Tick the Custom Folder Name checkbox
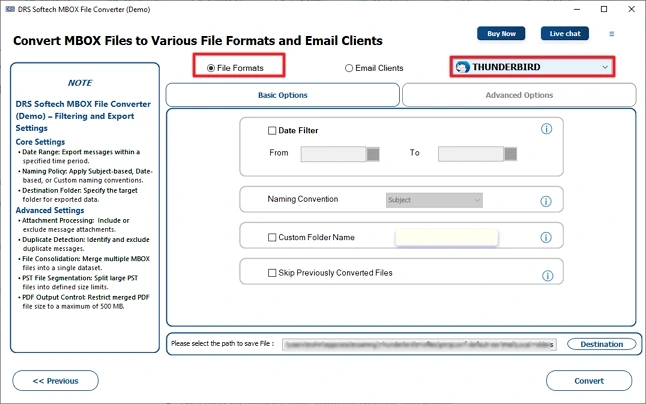The image size is (646, 404). click(272, 238)
